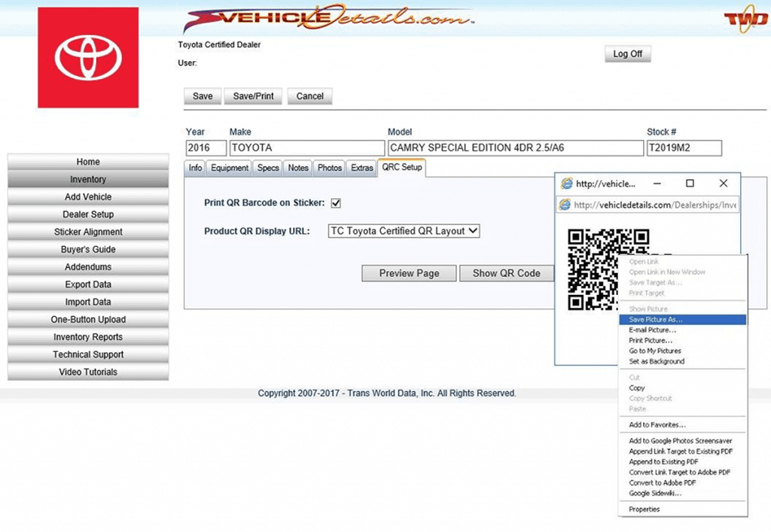Open Video Tutorials in the sidebar
Screen dimensions: 771x532
[x=87, y=372]
